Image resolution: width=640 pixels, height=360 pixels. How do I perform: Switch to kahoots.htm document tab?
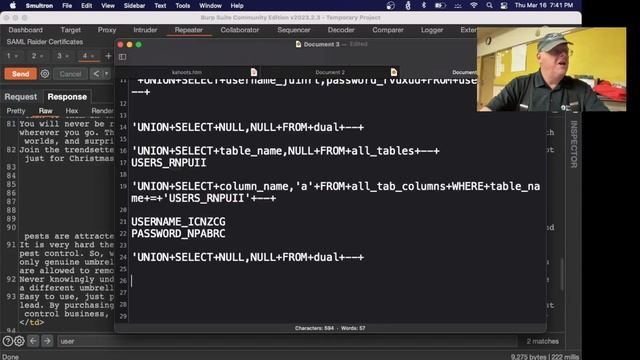click(x=187, y=72)
